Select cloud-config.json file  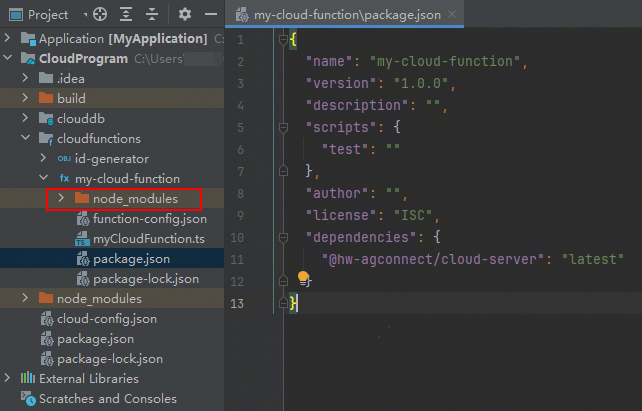106,319
